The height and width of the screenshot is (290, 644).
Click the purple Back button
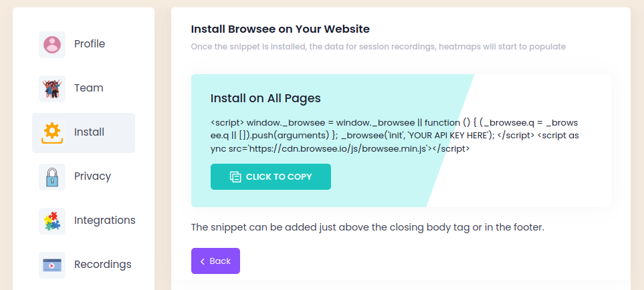click(215, 261)
